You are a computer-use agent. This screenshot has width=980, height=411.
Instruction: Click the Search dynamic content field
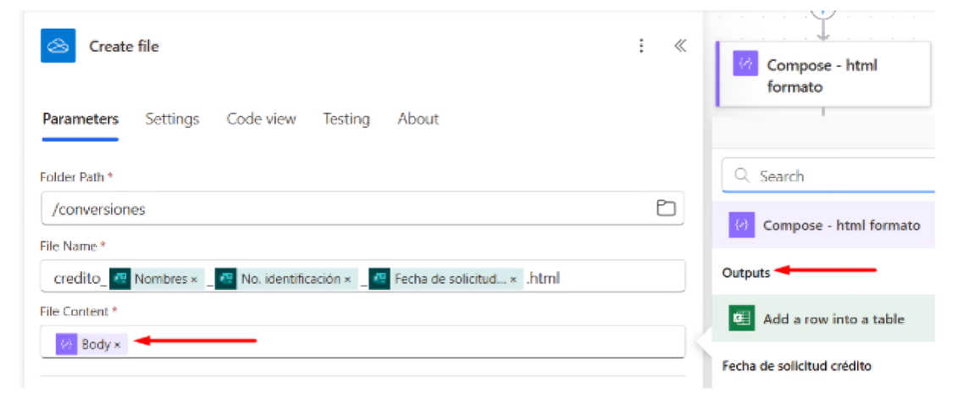coord(828,175)
